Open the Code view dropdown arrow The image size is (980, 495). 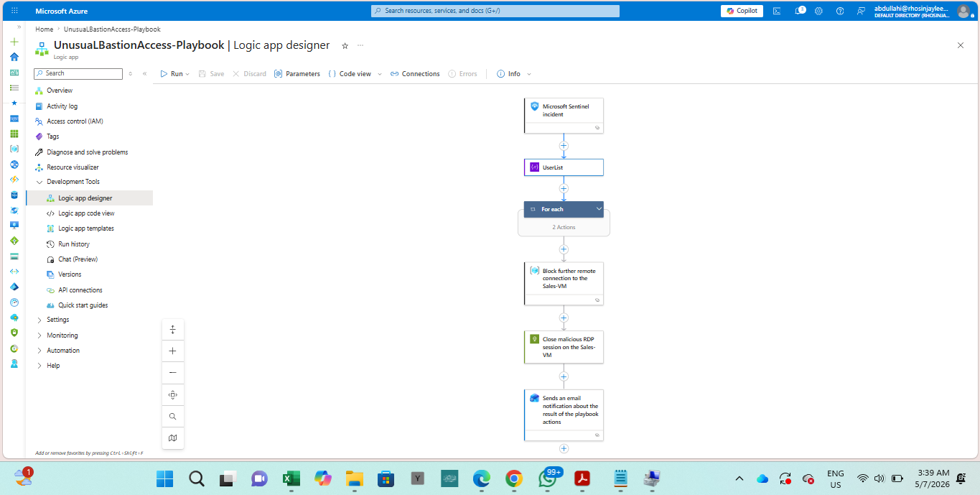[380, 74]
